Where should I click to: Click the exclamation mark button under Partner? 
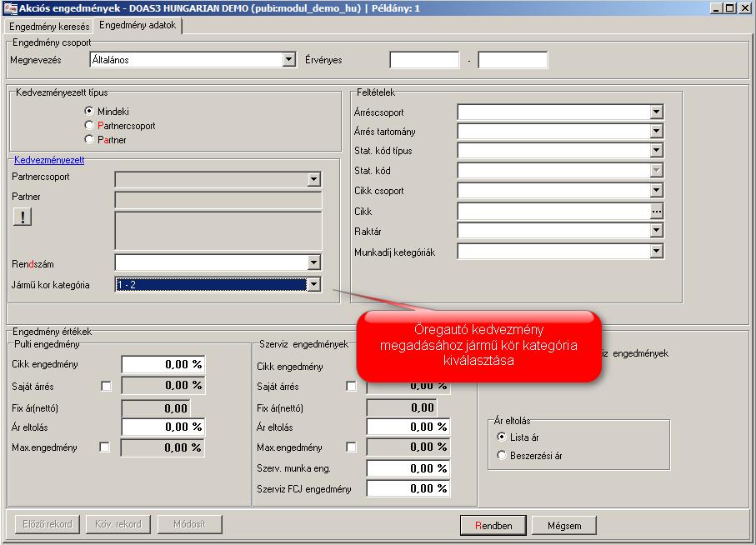point(23,217)
